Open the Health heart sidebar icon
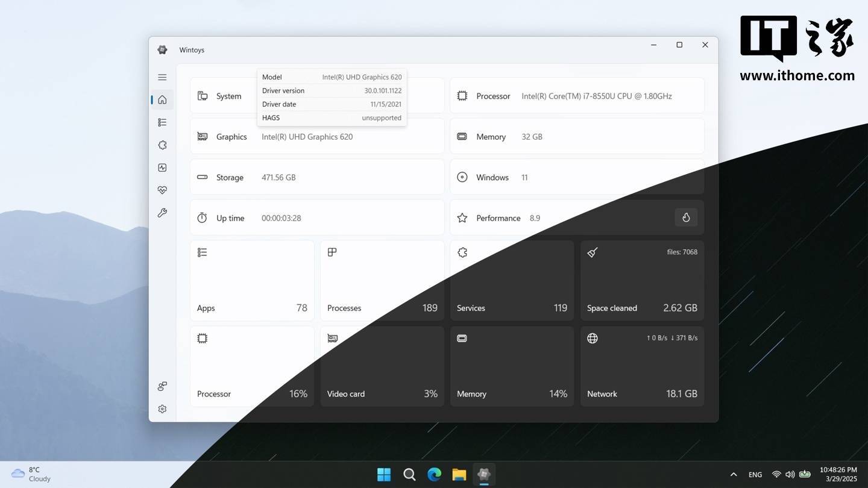 (162, 190)
